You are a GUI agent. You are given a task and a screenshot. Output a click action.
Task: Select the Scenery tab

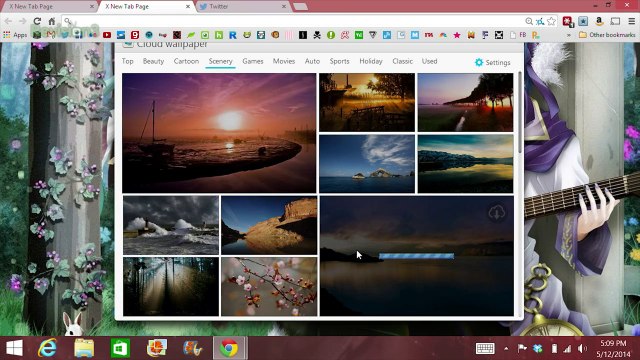coord(220,61)
